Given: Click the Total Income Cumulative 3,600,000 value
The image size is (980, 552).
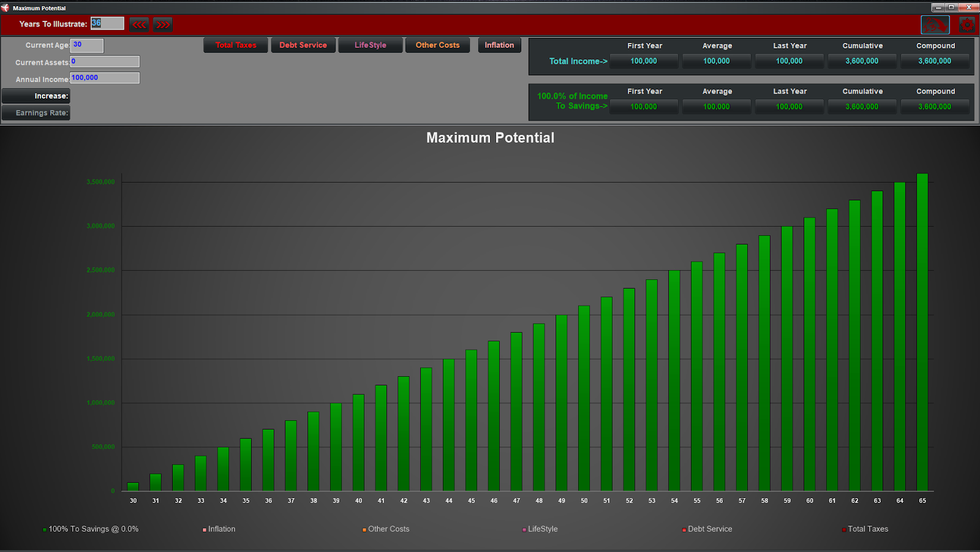Looking at the screenshot, I should click(x=862, y=61).
